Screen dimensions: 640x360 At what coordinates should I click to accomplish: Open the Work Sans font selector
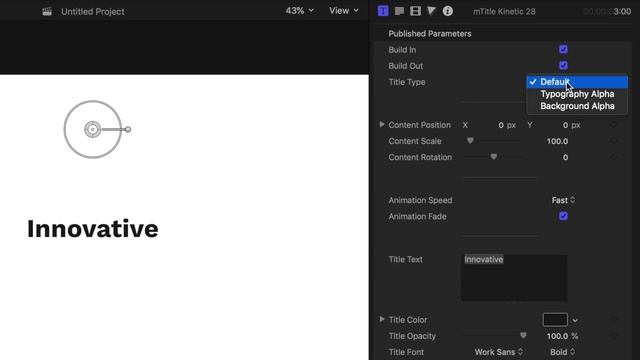(x=498, y=352)
